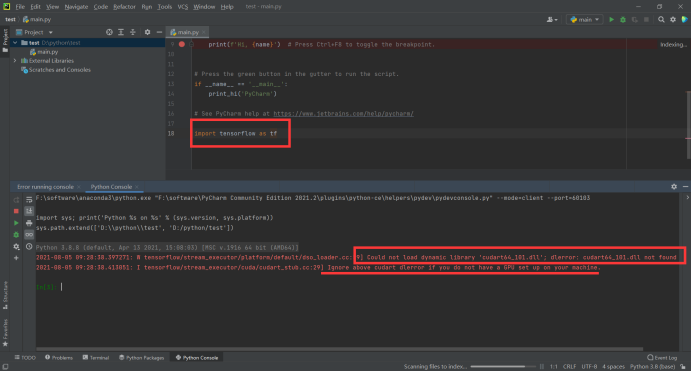Attach the debugger via the console bug icon
The image size is (692, 371).
pos(16,235)
